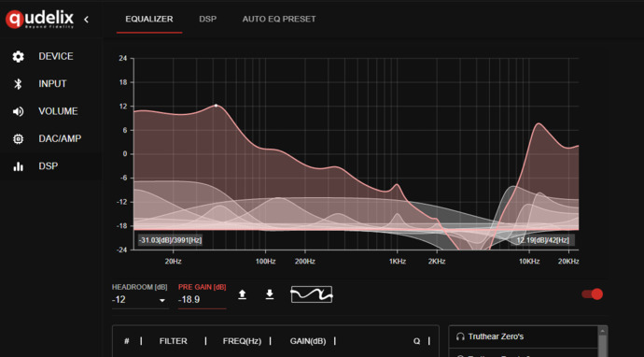Click the DSP bars icon in sidebar

[18, 166]
